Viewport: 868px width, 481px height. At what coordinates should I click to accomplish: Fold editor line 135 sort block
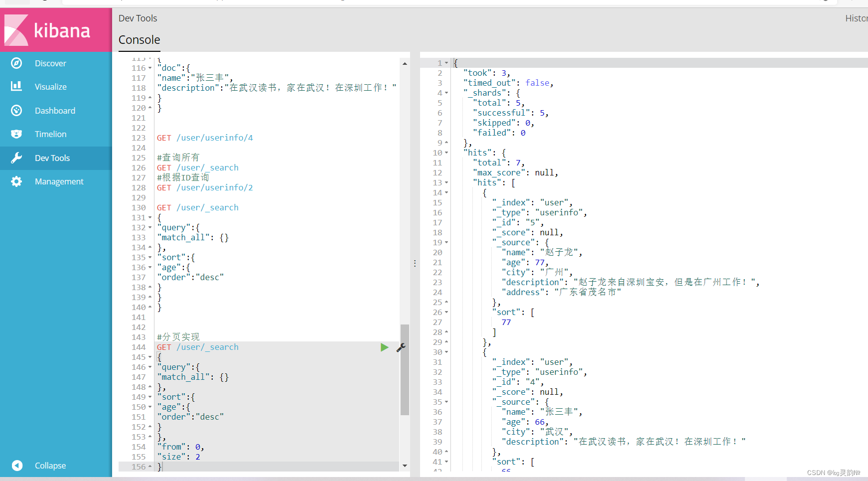(x=150, y=257)
